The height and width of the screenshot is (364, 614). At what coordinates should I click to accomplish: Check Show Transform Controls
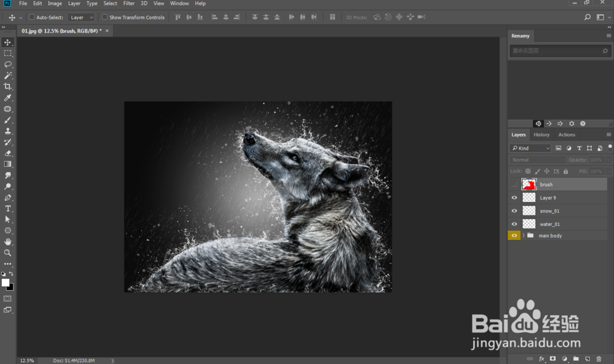[x=105, y=17]
